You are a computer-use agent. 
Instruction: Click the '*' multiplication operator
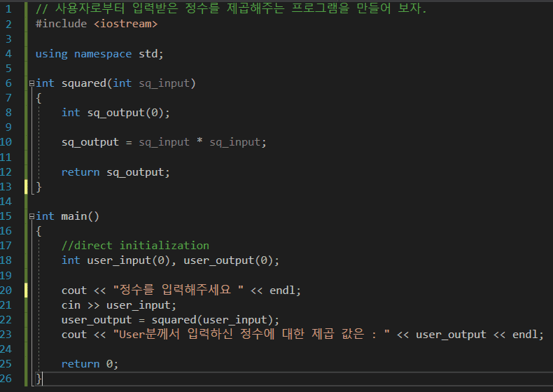tap(199, 141)
